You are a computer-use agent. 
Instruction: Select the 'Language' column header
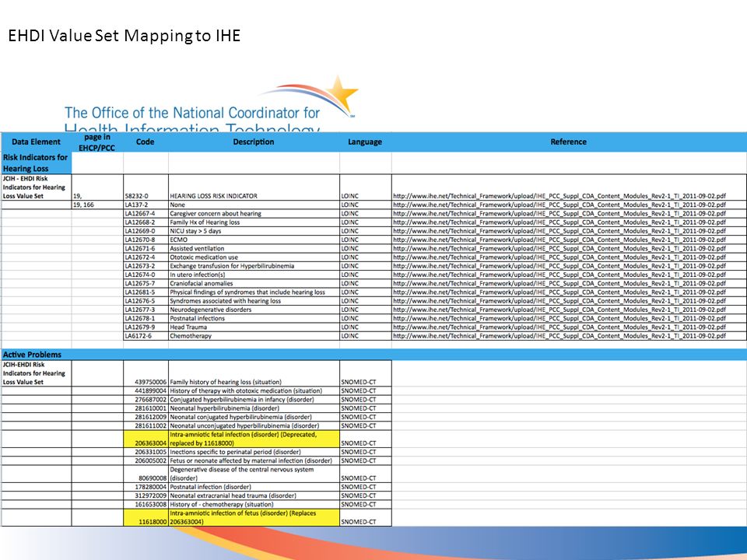[x=365, y=142]
